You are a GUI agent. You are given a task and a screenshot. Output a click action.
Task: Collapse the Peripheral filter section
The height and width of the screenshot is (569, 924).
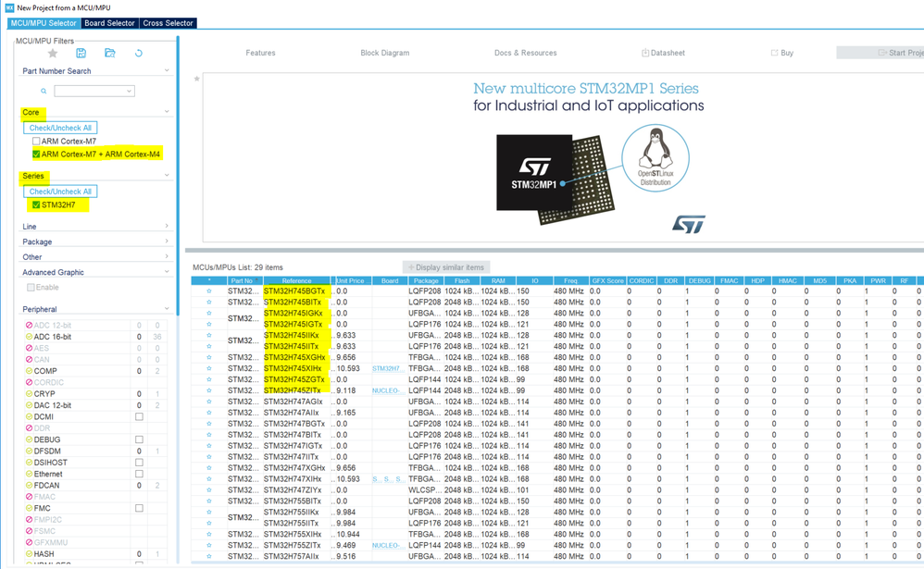pyautogui.click(x=167, y=308)
